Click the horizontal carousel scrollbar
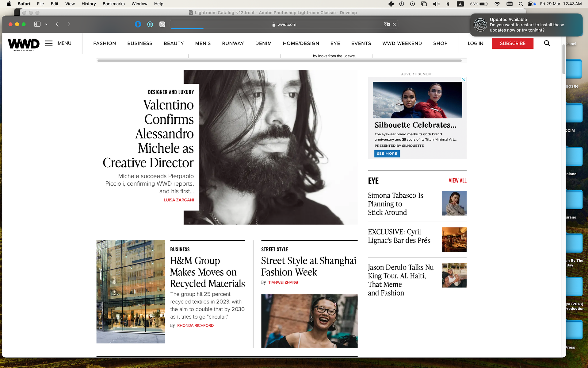The image size is (588, 368). pos(279,61)
